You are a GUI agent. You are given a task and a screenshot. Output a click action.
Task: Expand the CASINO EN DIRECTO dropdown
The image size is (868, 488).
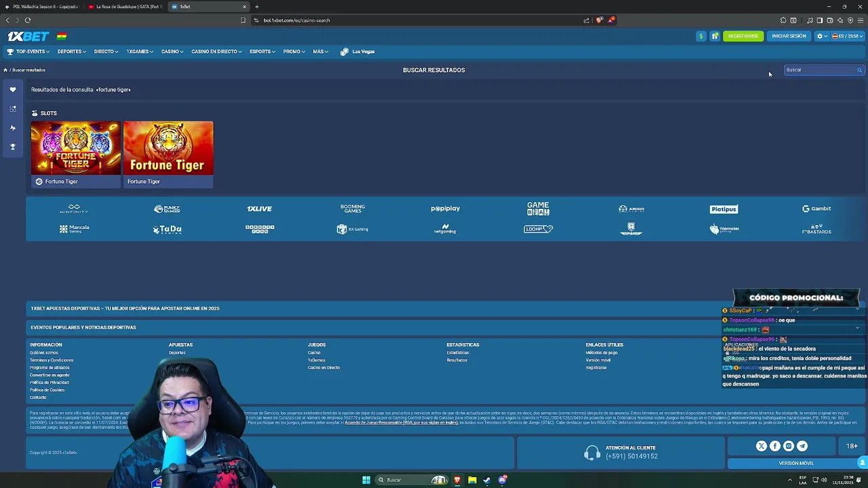(216, 52)
